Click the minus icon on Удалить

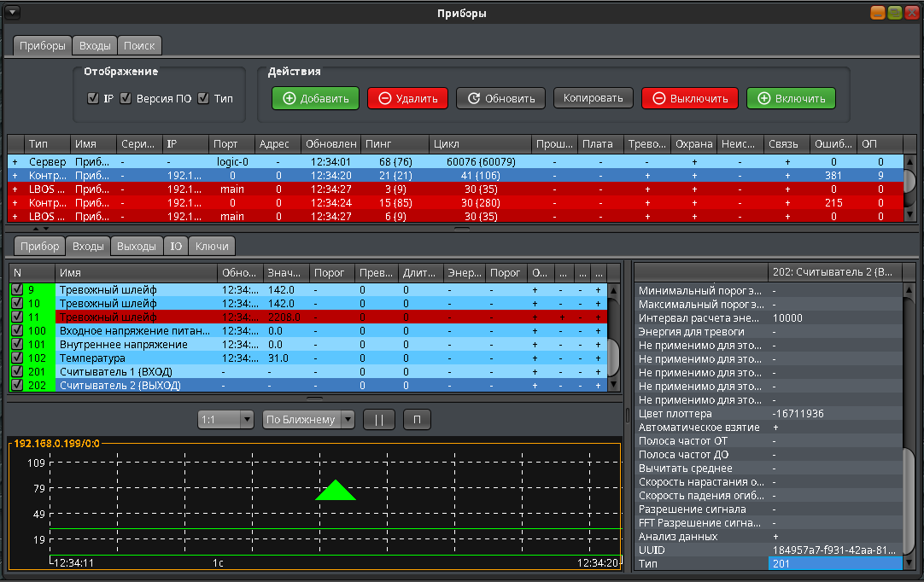[384, 99]
